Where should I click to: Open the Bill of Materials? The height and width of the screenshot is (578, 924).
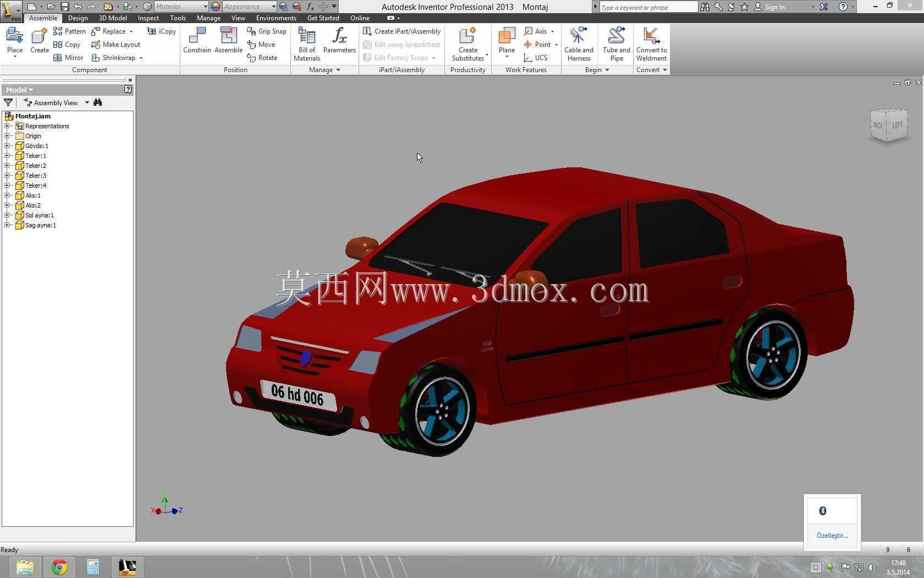pyautogui.click(x=307, y=44)
